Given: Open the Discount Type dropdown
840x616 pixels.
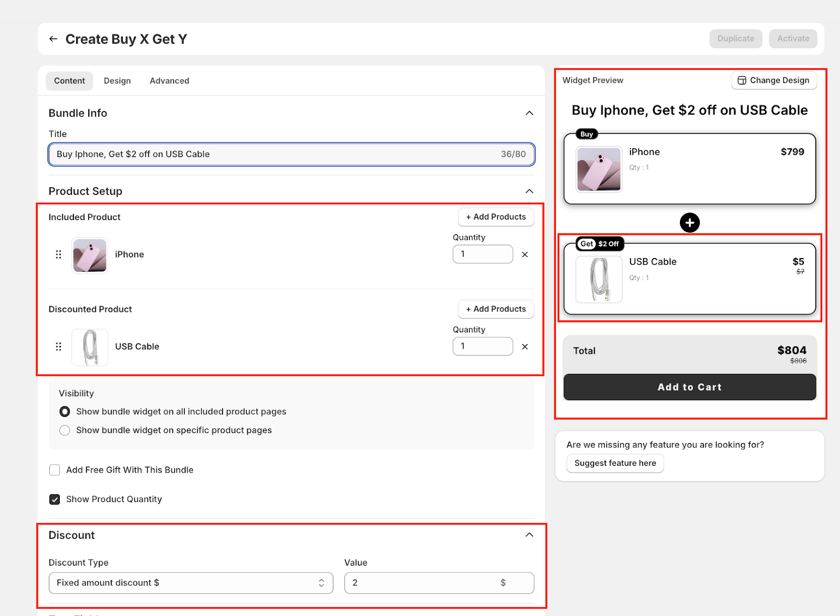Looking at the screenshot, I should tap(191, 583).
